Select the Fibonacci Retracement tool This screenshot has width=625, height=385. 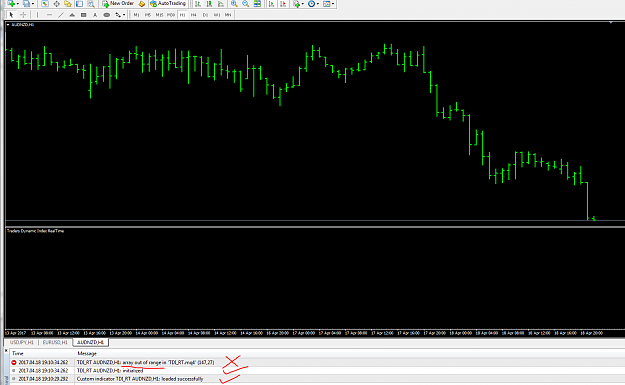pyautogui.click(x=83, y=15)
